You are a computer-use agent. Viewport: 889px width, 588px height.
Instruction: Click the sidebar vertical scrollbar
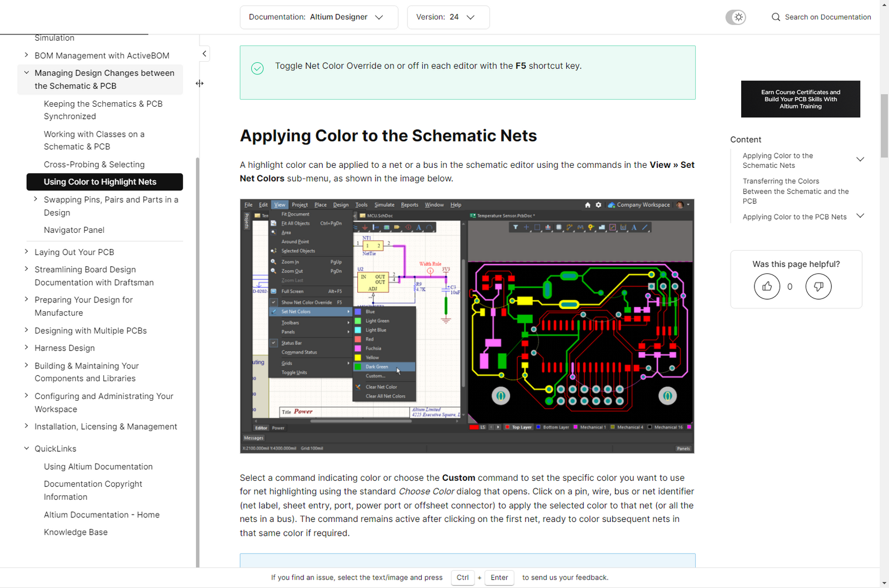pos(198,361)
